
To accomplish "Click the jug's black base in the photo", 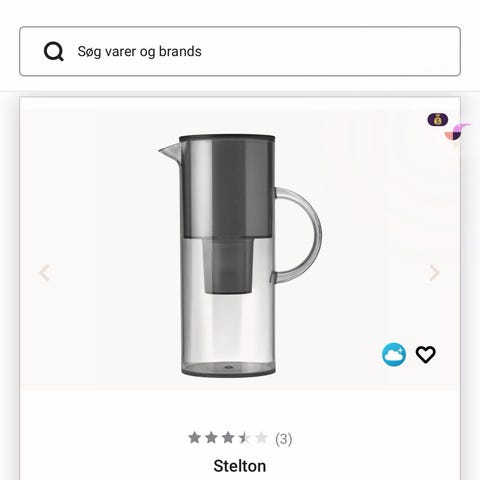I will click(228, 369).
